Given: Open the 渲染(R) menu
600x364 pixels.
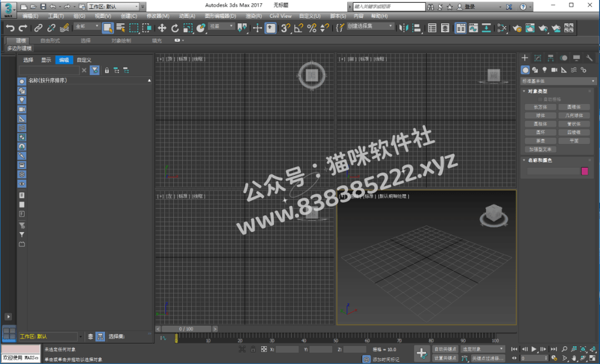Looking at the screenshot, I should 254,16.
